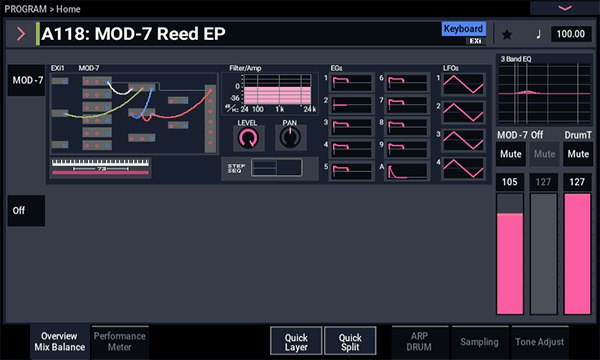
Task: Click the Quick Split button
Action: [x=350, y=342]
